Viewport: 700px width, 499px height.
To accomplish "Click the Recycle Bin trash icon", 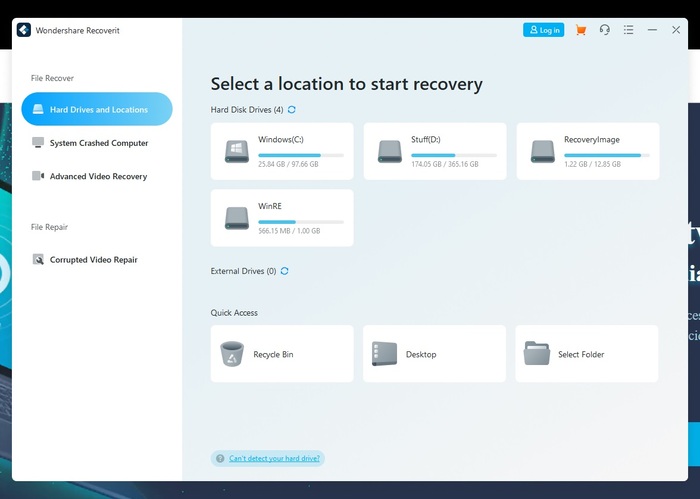I will tap(232, 354).
